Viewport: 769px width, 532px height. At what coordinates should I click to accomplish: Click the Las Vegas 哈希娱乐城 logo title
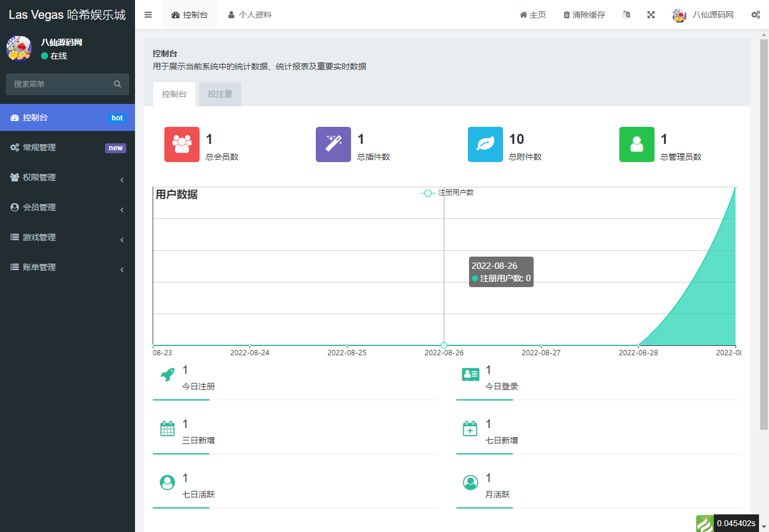[x=68, y=15]
